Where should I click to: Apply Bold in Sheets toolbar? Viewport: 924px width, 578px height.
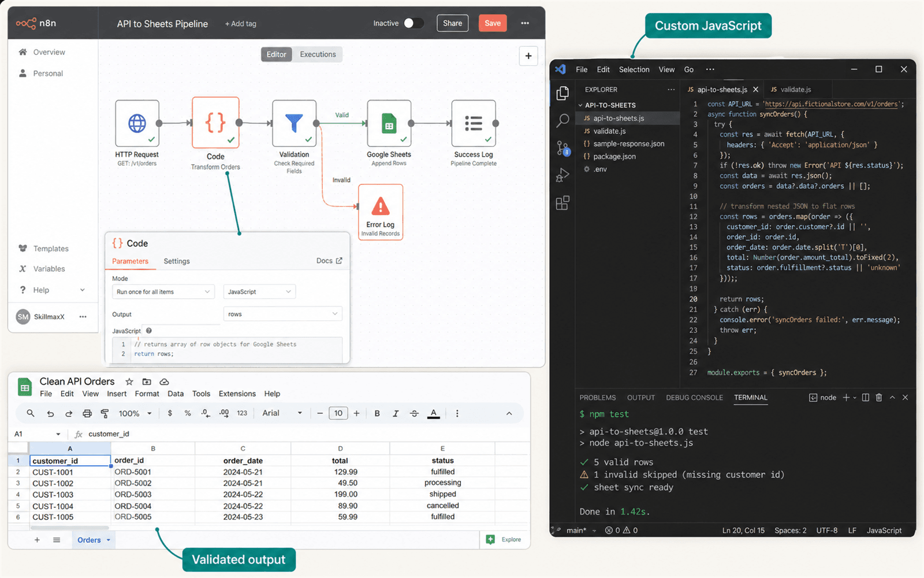pyautogui.click(x=377, y=413)
